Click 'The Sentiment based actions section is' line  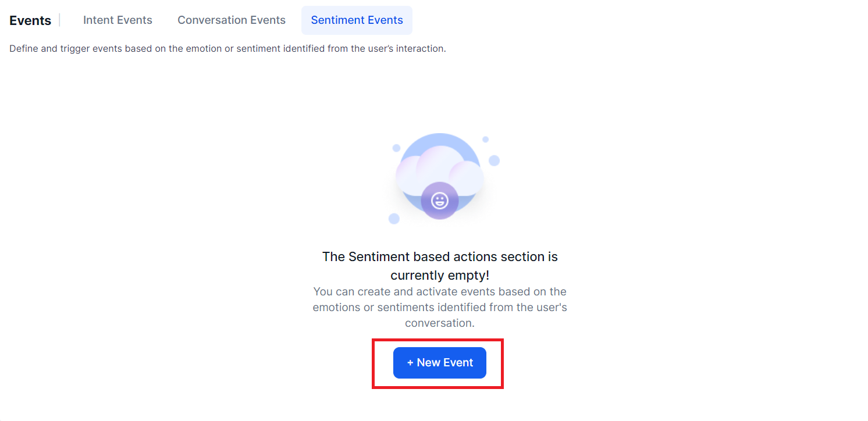coord(440,256)
